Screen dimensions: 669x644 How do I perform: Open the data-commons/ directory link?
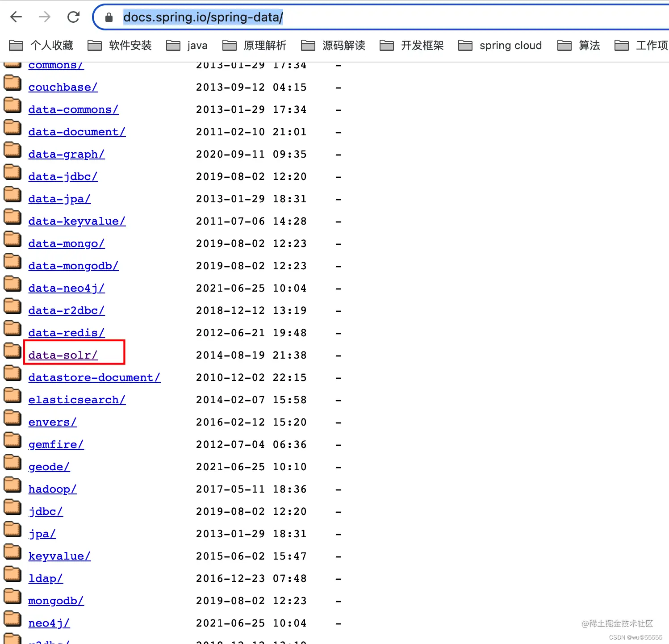click(x=73, y=109)
